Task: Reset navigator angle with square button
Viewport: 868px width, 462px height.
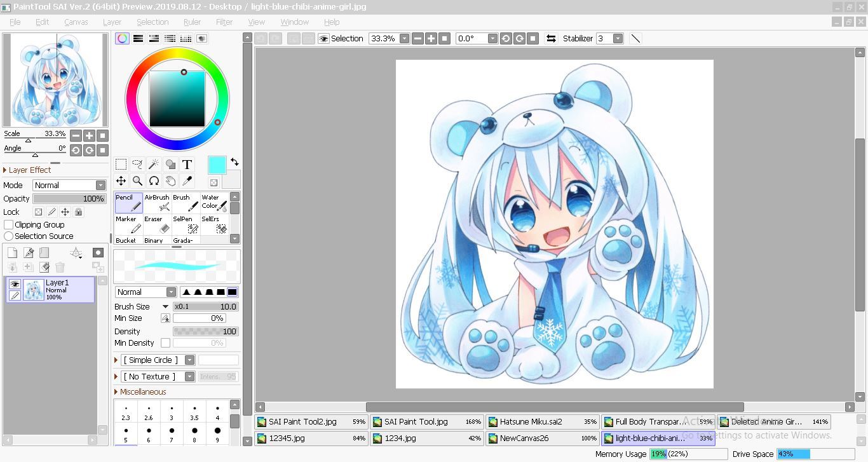Action: point(102,150)
